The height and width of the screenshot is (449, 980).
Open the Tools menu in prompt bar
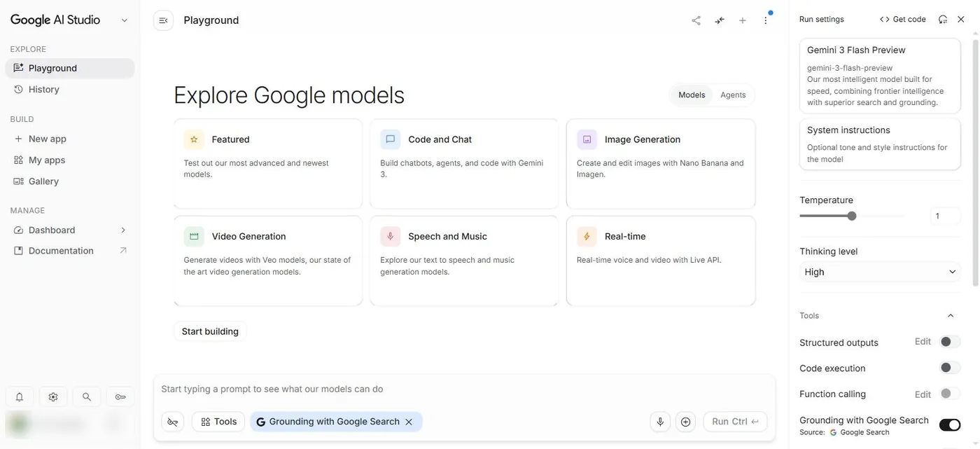[x=218, y=422]
